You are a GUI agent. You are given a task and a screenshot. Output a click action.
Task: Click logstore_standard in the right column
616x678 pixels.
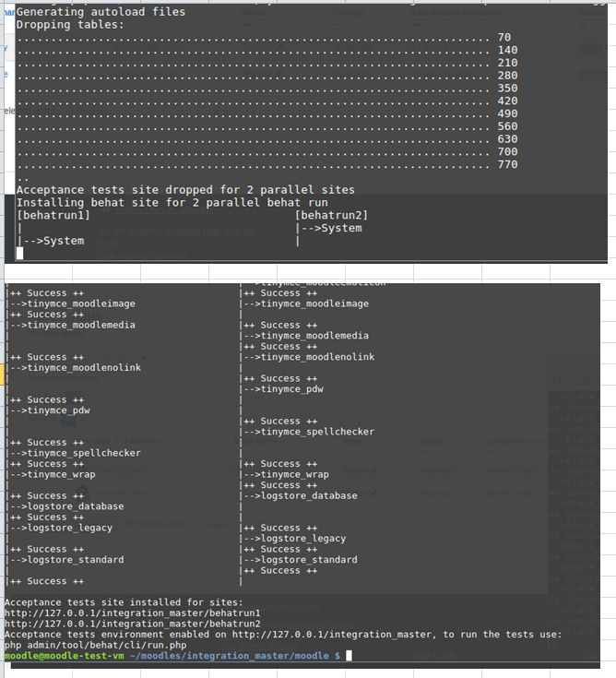click(x=309, y=560)
